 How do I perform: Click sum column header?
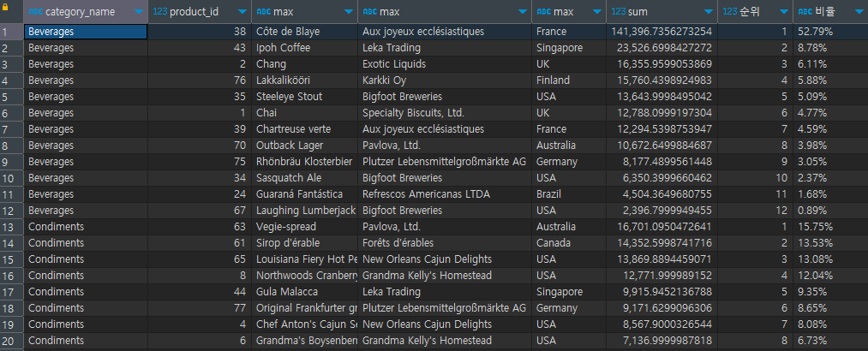662,12
